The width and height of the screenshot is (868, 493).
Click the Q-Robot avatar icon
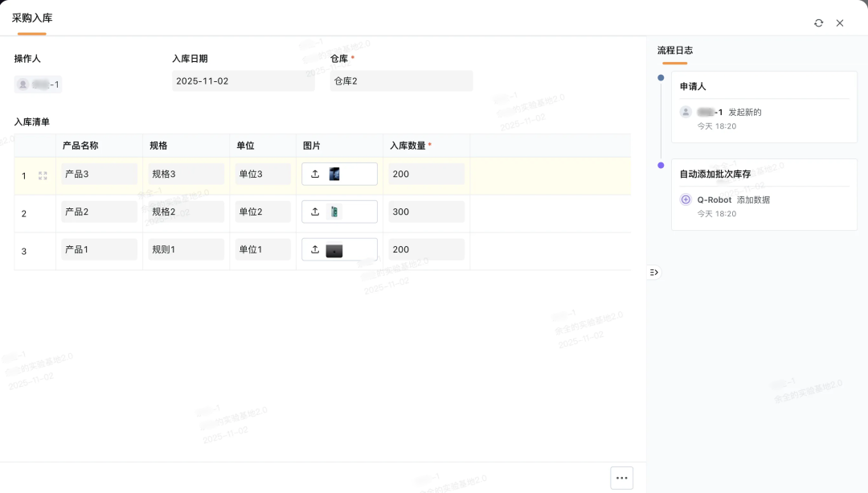(686, 199)
